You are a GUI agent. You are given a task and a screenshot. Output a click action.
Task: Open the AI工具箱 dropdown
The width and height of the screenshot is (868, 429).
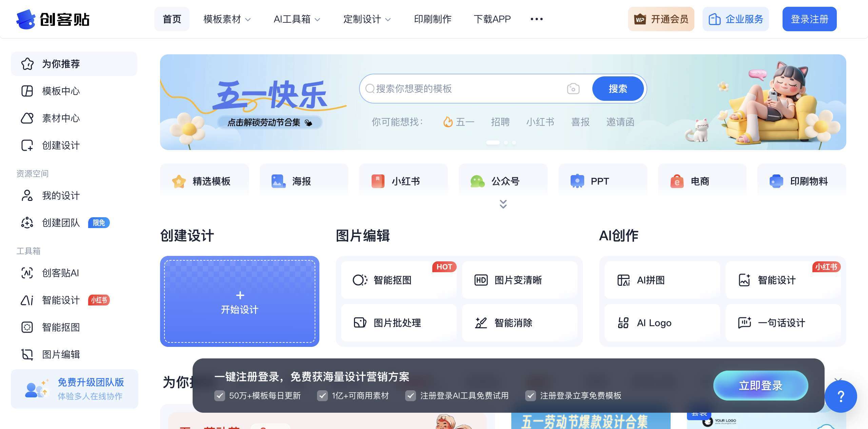(x=297, y=19)
